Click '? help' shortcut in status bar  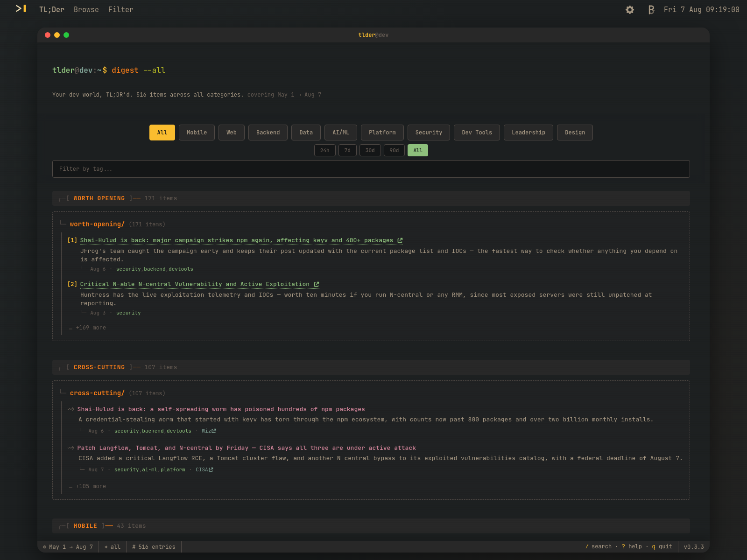tap(632, 546)
